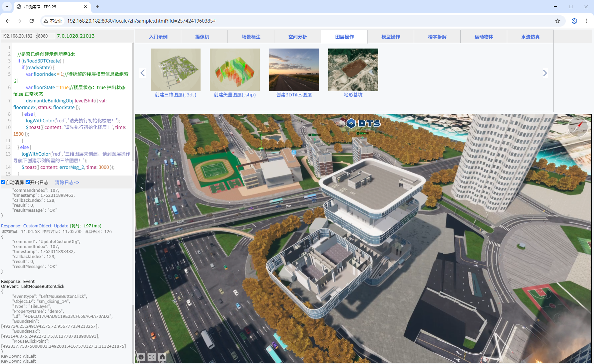Toggle fullscreen with the expand arrows icon
Viewport: 594px width, 364px height.
click(152, 357)
